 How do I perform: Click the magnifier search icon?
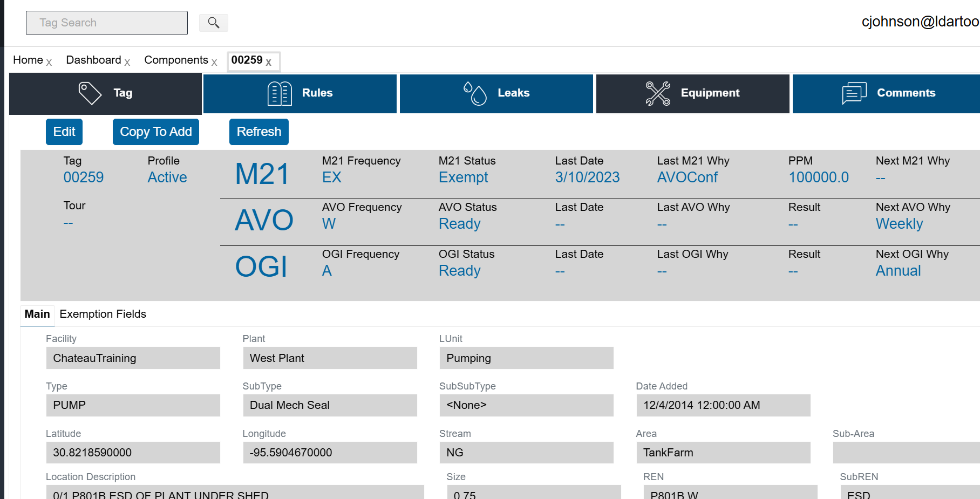point(214,23)
